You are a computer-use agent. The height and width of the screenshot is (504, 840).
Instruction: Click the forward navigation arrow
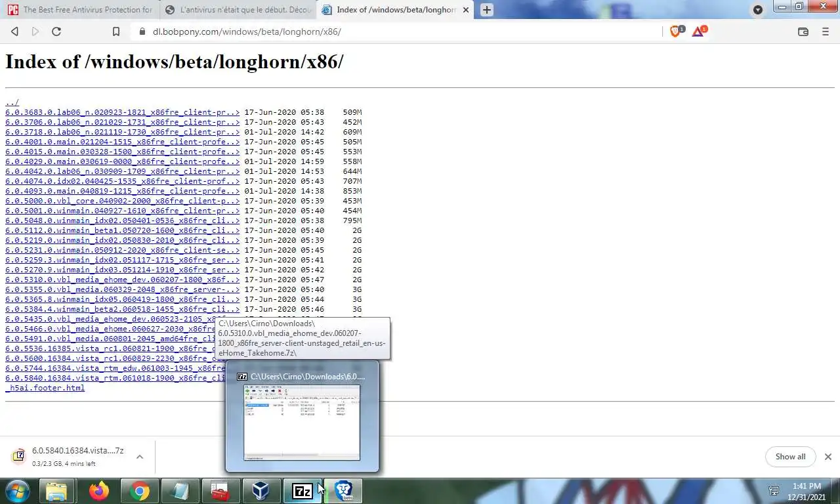pyautogui.click(x=35, y=31)
